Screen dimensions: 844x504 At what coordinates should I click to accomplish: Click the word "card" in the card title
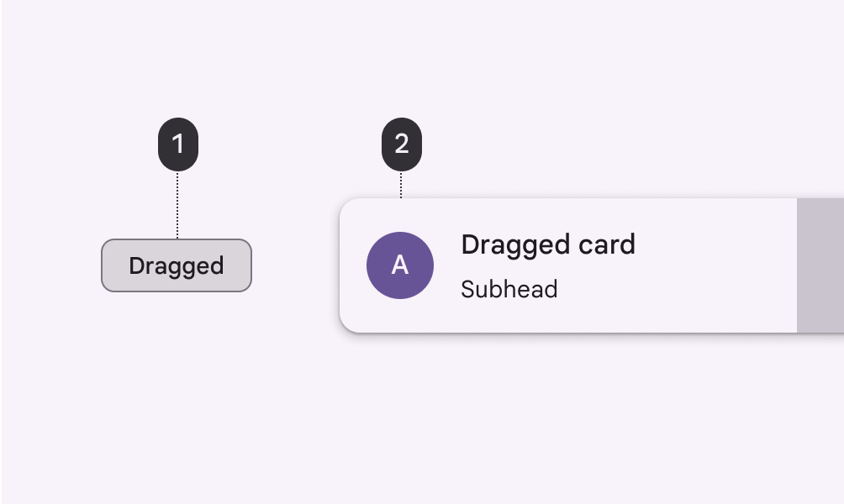click(x=605, y=244)
